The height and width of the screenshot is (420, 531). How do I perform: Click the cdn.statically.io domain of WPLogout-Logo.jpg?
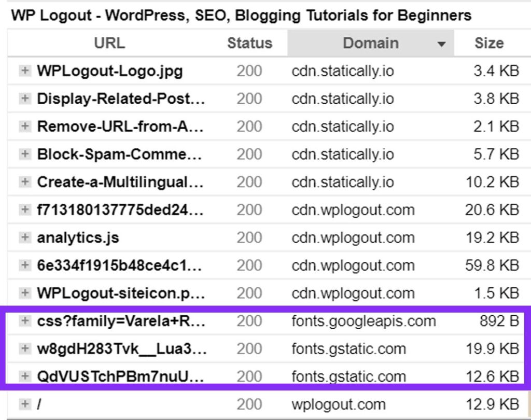(343, 71)
